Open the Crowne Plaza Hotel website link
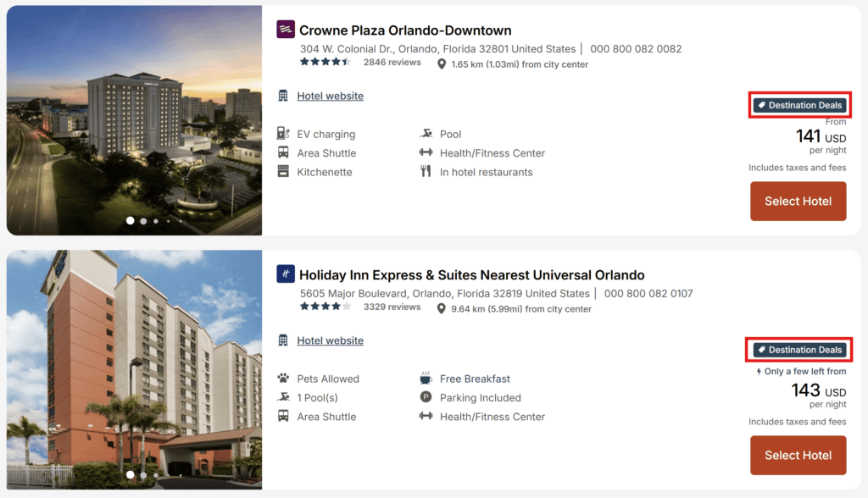Image resolution: width=868 pixels, height=498 pixels. [330, 96]
